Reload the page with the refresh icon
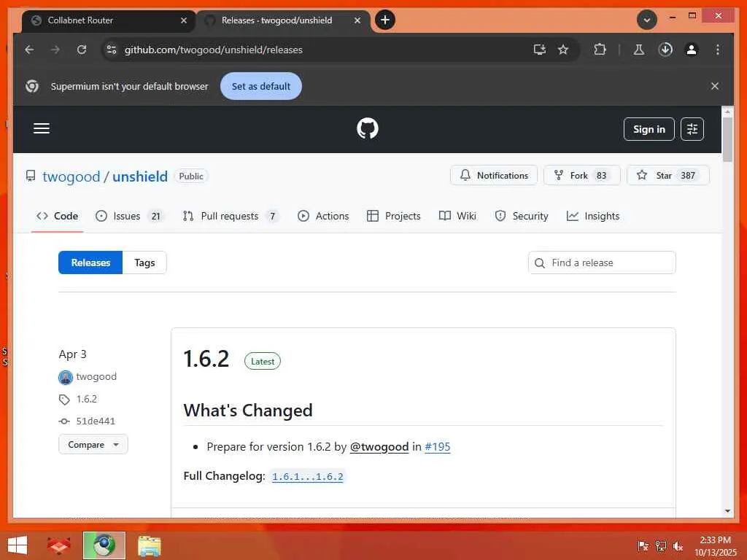Image resolution: width=747 pixels, height=560 pixels. click(82, 50)
